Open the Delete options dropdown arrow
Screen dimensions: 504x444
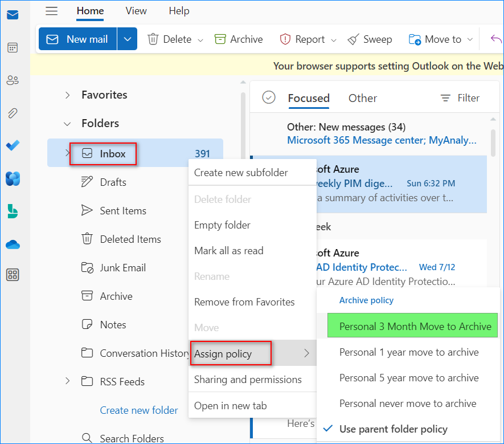[200, 40]
